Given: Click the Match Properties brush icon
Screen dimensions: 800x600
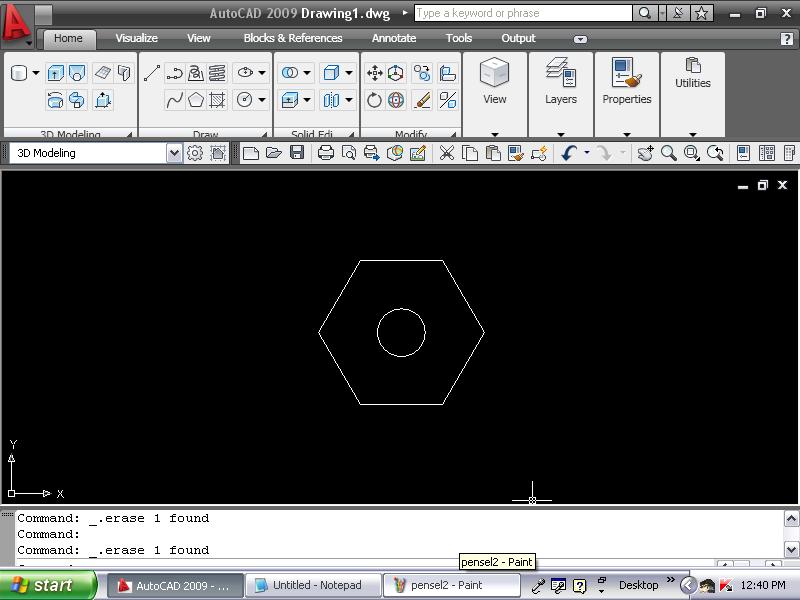Looking at the screenshot, I should click(x=515, y=153).
